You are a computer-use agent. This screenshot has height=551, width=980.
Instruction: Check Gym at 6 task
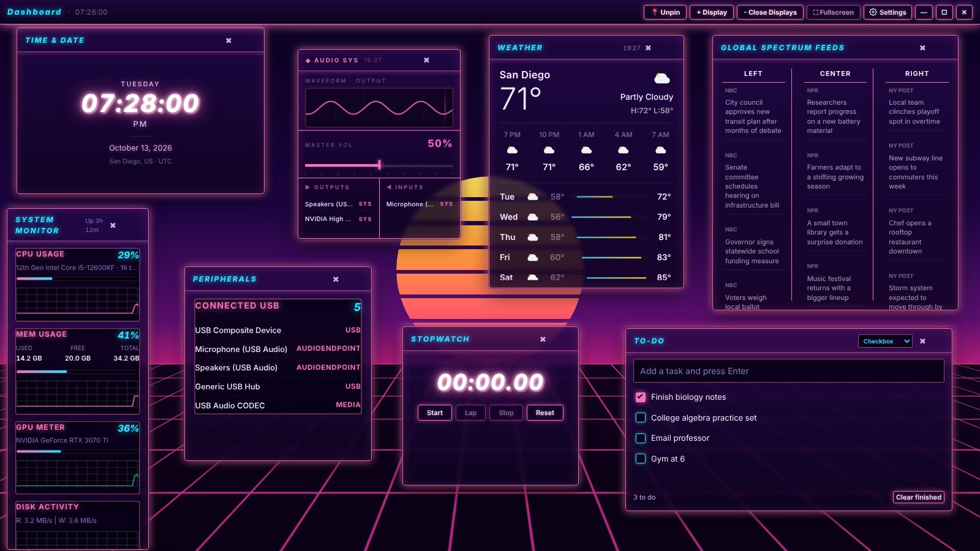tap(641, 459)
